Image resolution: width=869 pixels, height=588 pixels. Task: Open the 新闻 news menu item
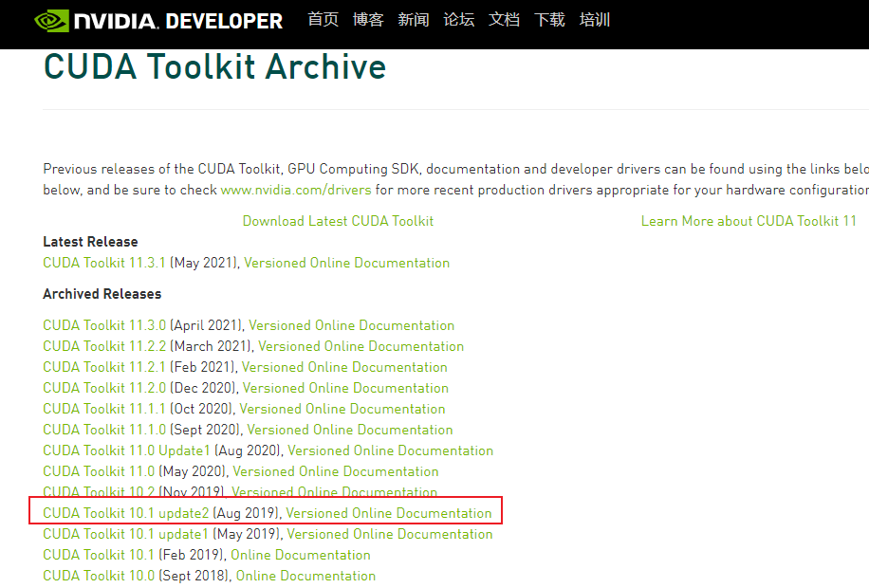[414, 19]
